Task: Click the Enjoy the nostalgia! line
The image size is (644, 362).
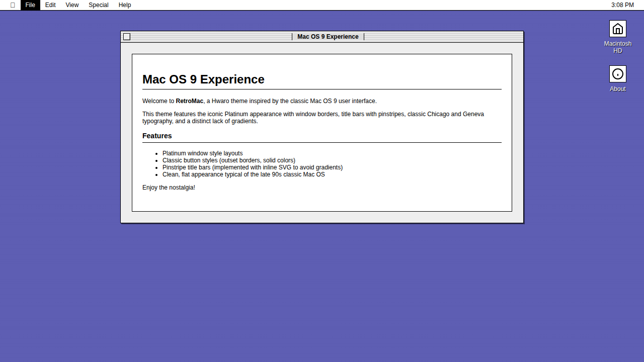Action: point(169,188)
